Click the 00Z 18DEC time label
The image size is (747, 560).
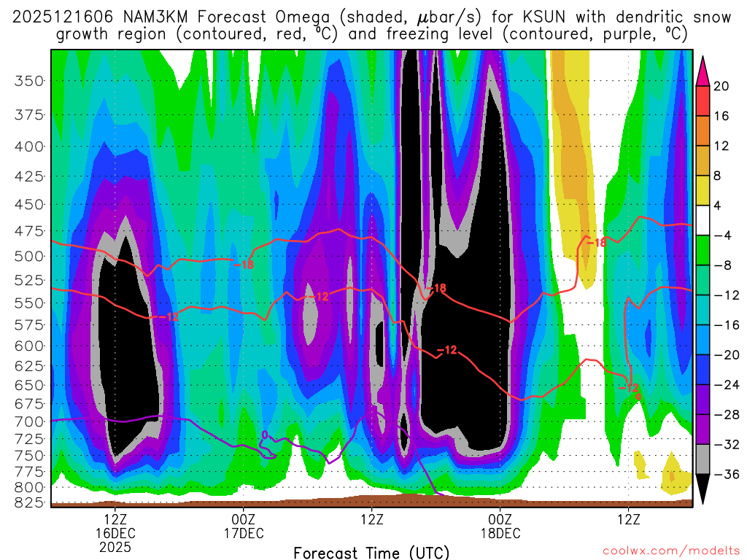point(500,526)
